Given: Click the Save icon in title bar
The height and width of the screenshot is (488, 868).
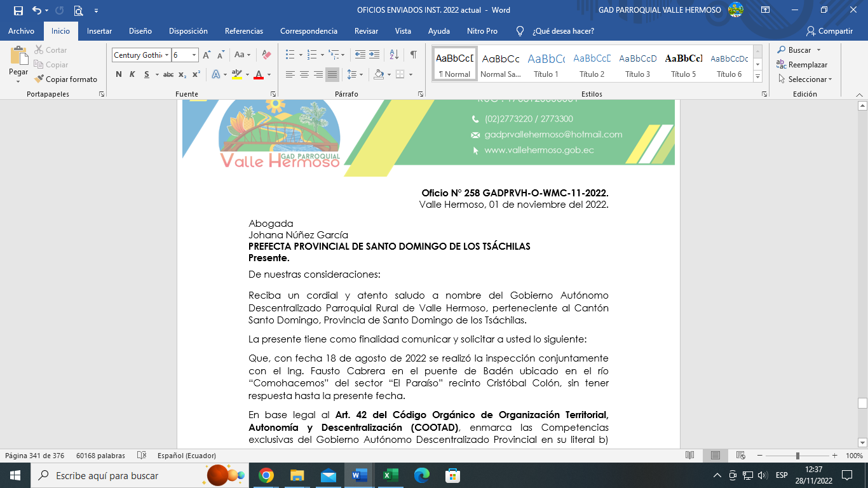Looking at the screenshot, I should click(x=18, y=10).
